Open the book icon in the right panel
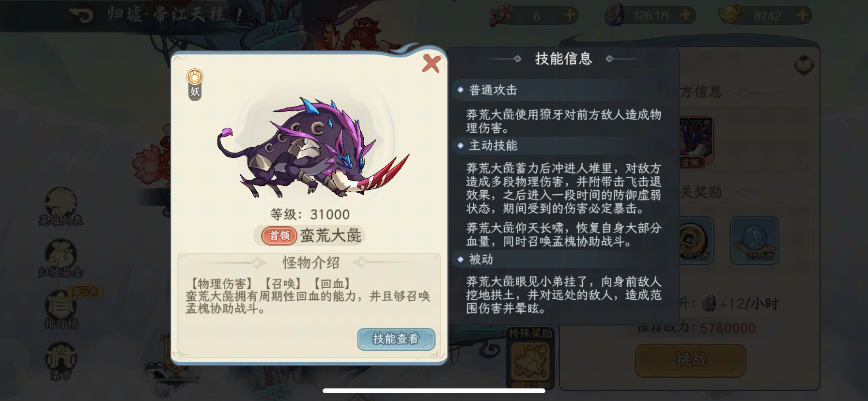Viewport: 868px width, 401px height. click(804, 65)
